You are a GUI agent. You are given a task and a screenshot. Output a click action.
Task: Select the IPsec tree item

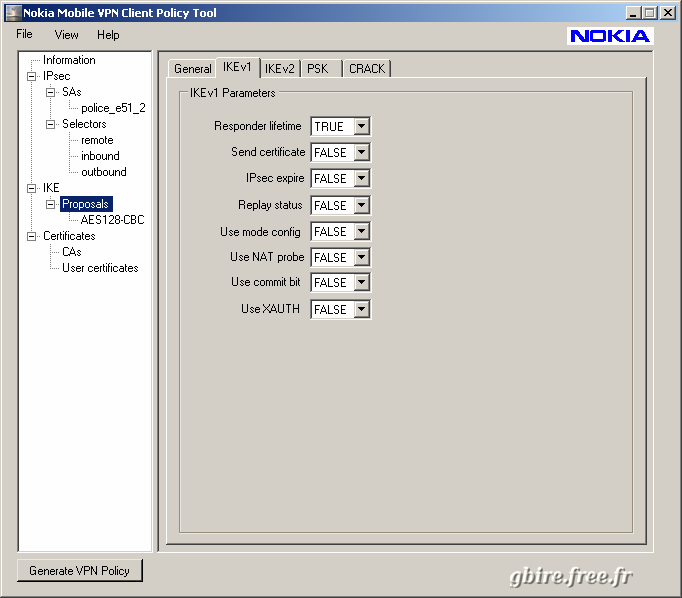coord(57,76)
